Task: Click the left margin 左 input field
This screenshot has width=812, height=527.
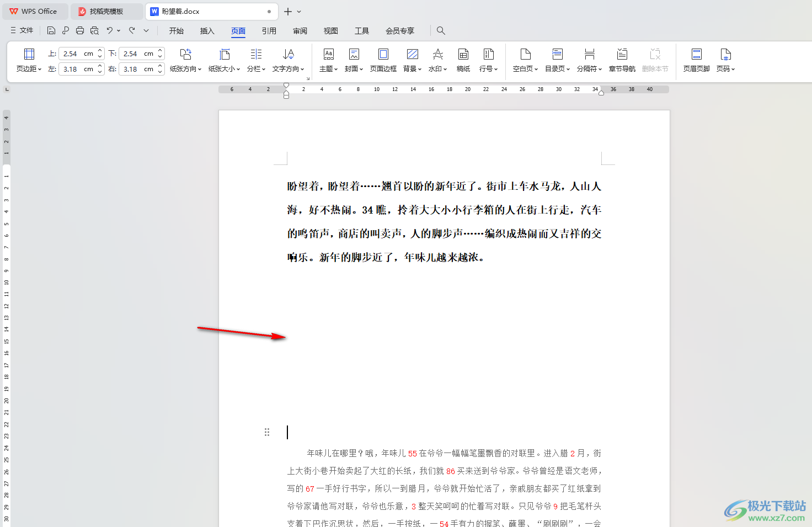Action: point(77,69)
